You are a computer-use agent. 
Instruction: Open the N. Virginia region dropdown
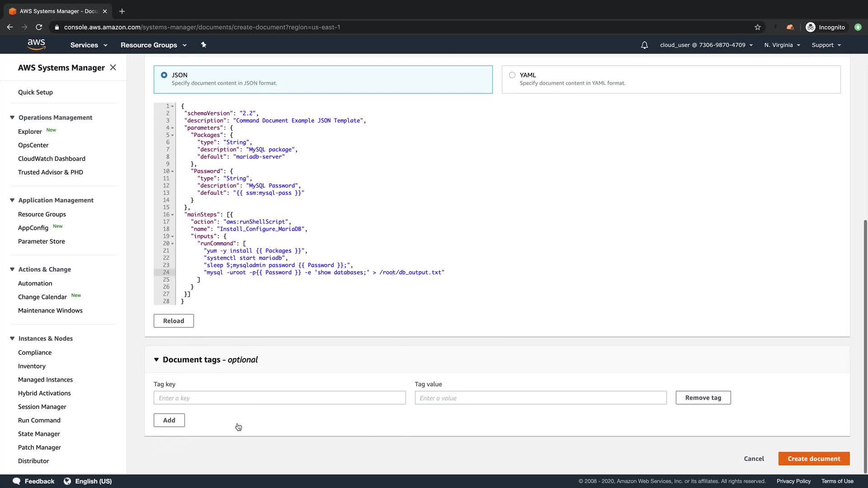782,45
